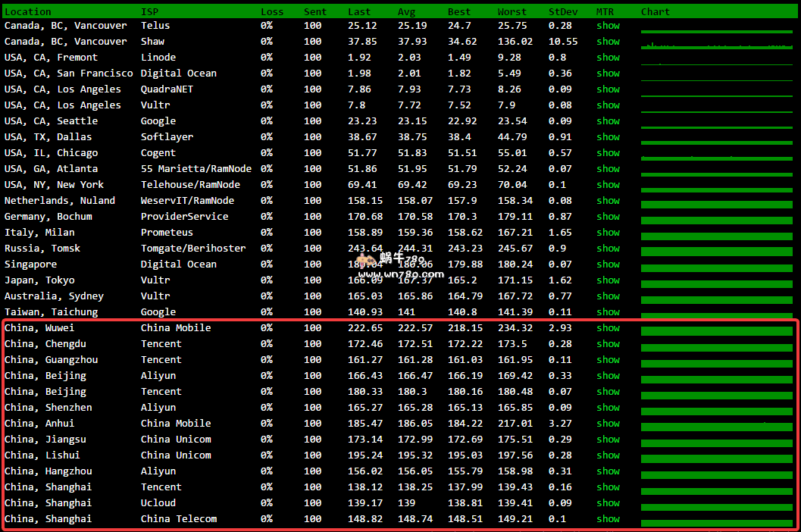The width and height of the screenshot is (801, 532).
Task: Open show link for Taiwan, Taichung Google
Action: [608, 311]
